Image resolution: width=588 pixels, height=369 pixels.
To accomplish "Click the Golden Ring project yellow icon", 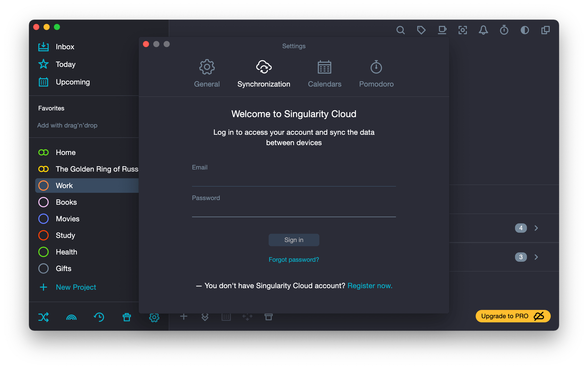I will coord(43,169).
